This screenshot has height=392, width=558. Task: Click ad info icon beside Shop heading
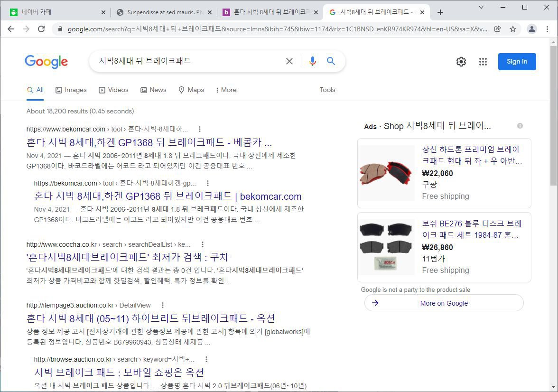click(x=520, y=126)
